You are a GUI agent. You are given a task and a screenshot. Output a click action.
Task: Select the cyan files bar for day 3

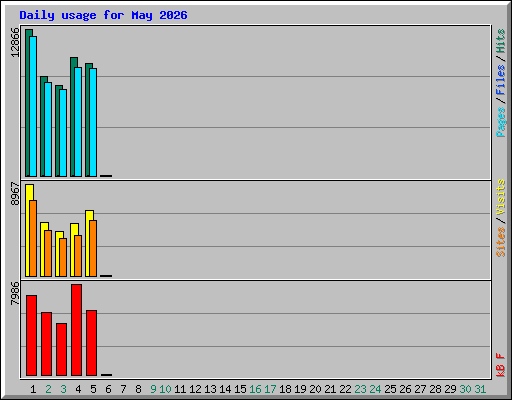point(63,133)
